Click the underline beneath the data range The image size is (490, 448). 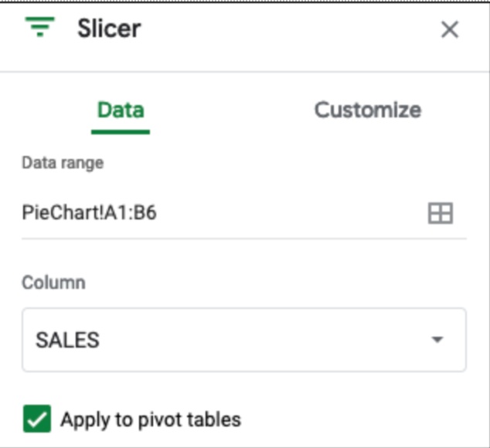(x=244, y=238)
